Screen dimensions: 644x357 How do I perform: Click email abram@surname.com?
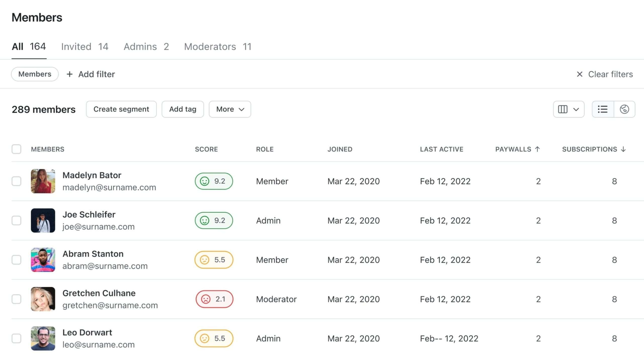pos(105,266)
